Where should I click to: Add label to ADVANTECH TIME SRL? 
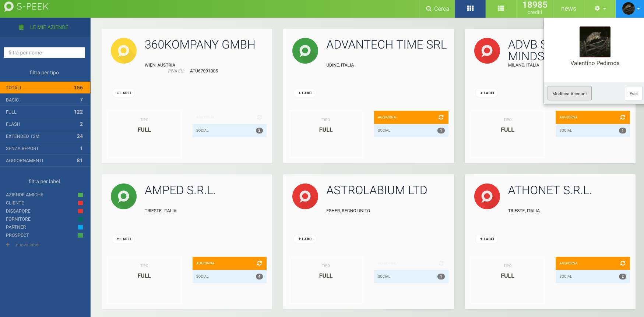306,93
